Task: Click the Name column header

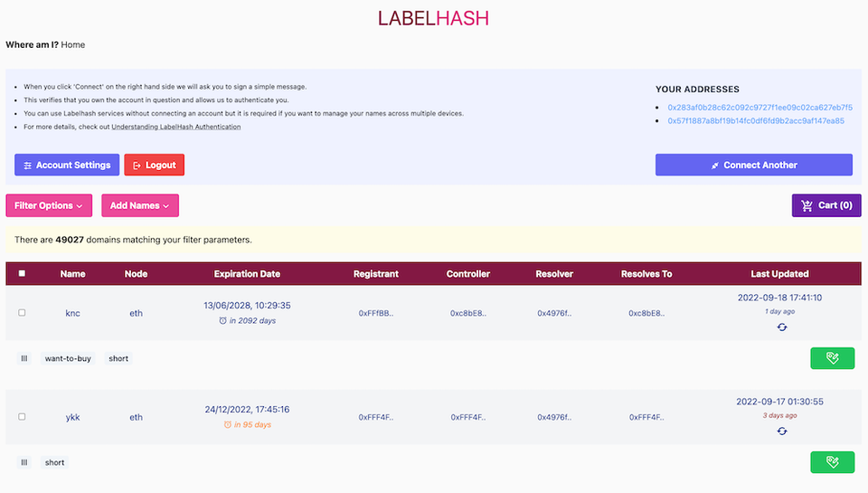Action: 72,274
